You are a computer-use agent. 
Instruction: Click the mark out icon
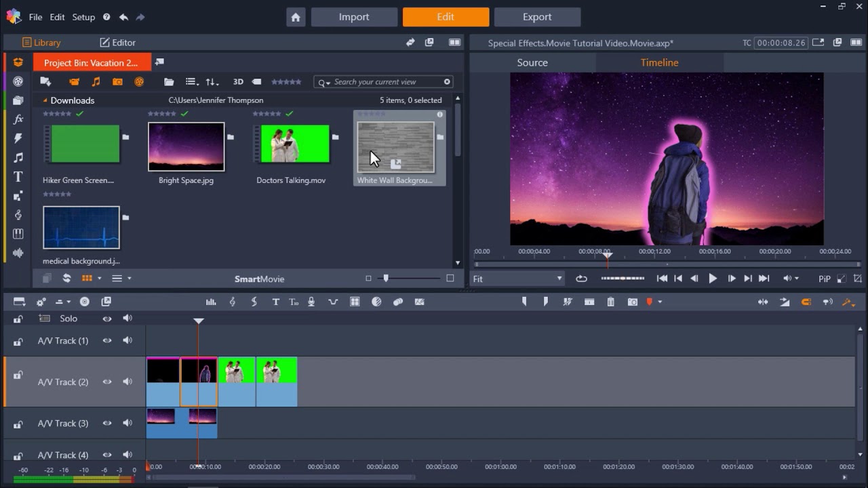pyautogui.click(x=546, y=302)
